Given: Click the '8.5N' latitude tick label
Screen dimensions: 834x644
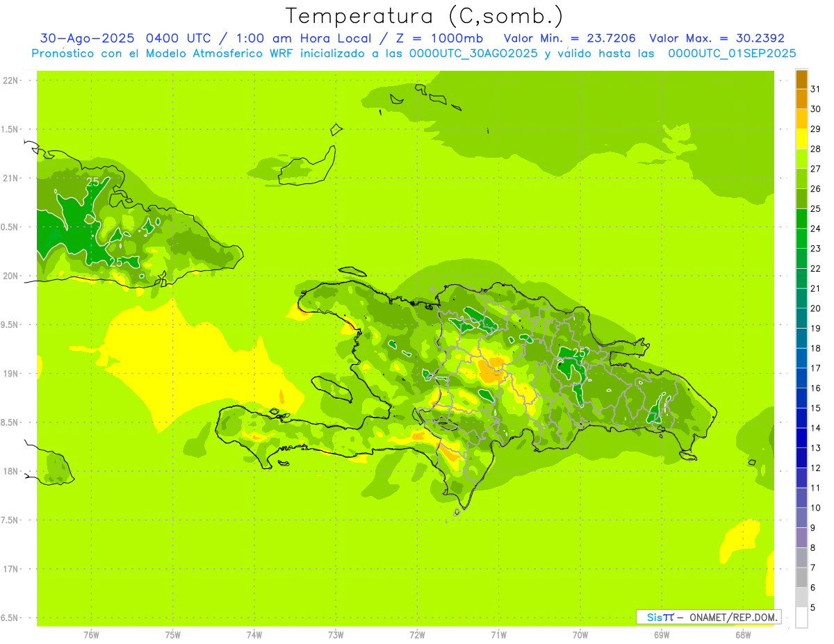Looking at the screenshot, I should click(x=10, y=423).
